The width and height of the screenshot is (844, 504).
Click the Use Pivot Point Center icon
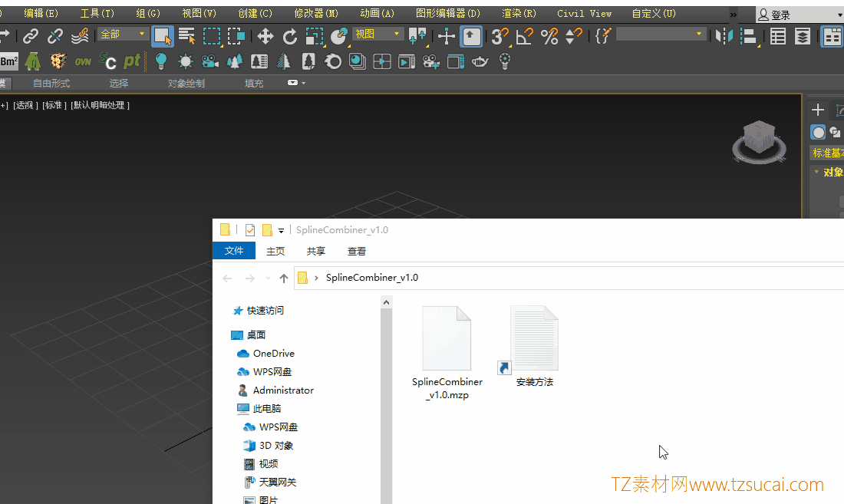(x=417, y=36)
